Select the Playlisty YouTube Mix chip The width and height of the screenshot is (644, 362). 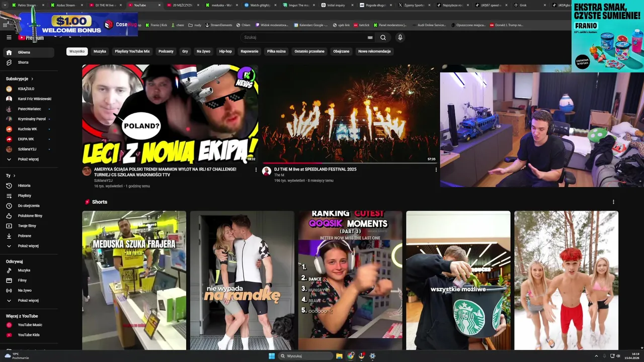tap(132, 51)
